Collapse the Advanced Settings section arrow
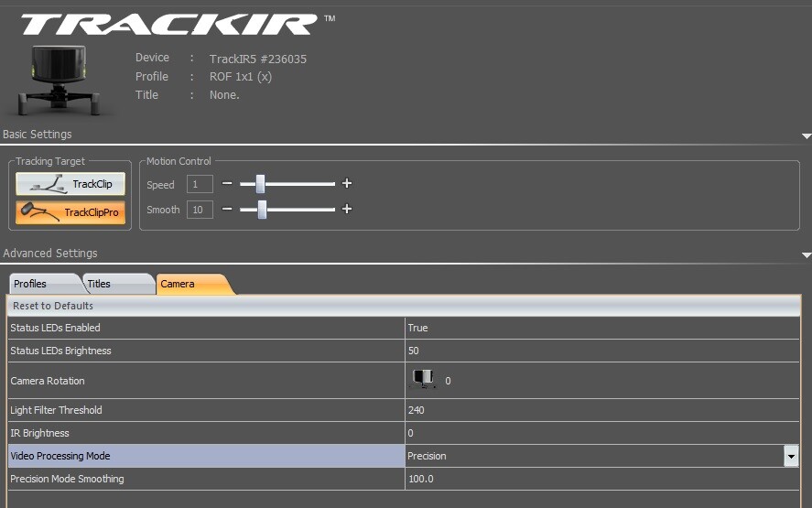 tap(807, 254)
